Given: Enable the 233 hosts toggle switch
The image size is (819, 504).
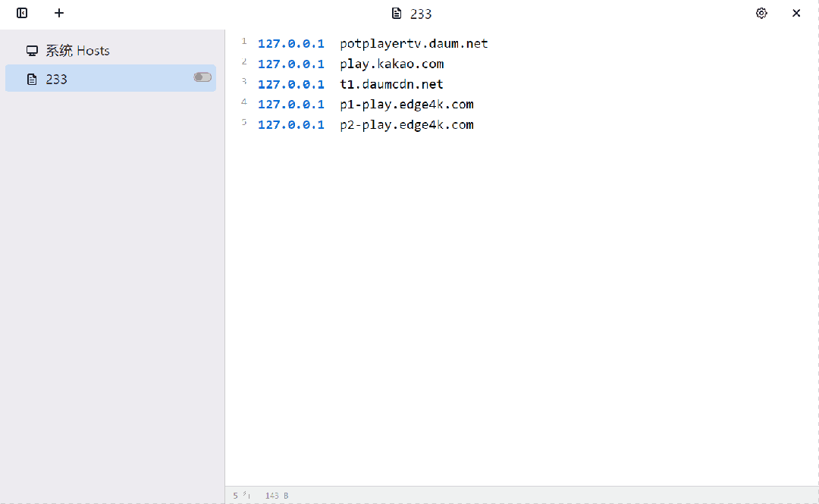Looking at the screenshot, I should [x=202, y=77].
